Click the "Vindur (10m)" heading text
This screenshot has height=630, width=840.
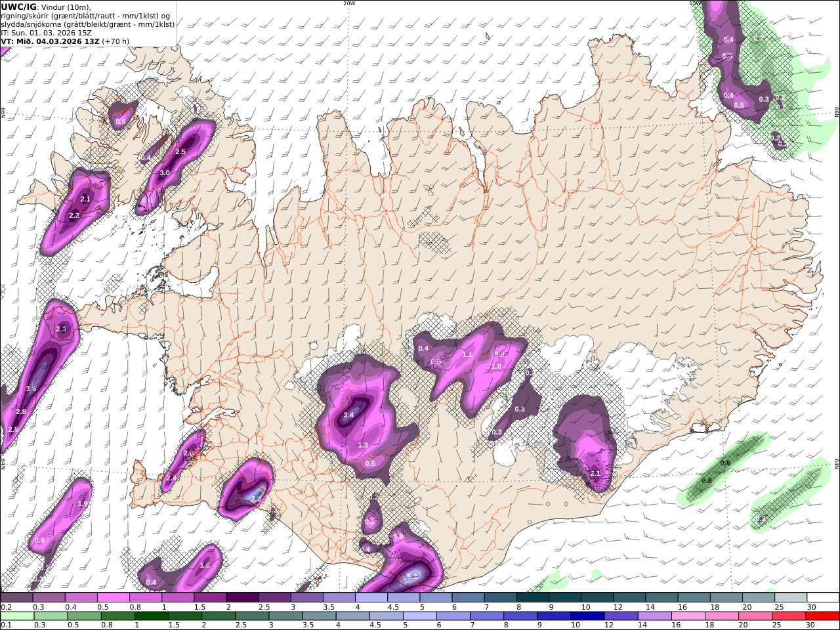(x=66, y=7)
